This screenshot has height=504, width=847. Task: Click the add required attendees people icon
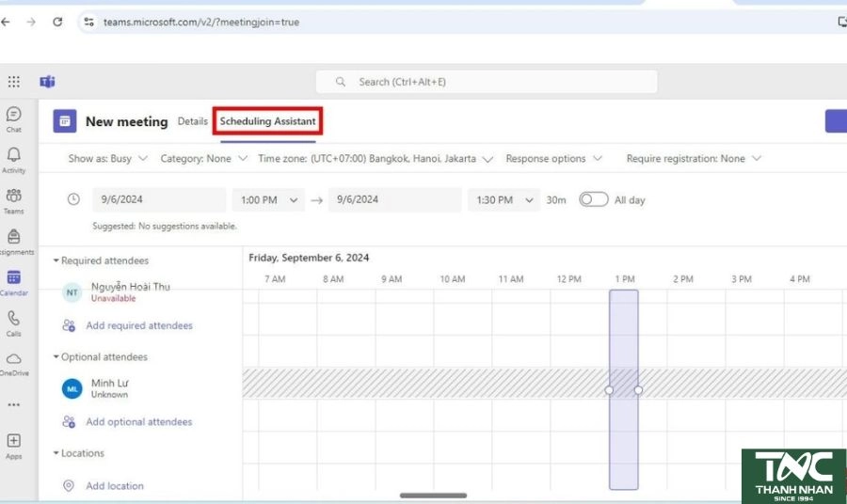click(x=69, y=325)
